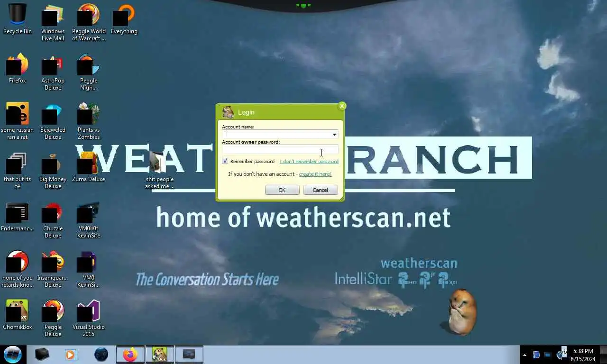Select the Firefox desktop shortcut
607x364 pixels.
point(18,69)
